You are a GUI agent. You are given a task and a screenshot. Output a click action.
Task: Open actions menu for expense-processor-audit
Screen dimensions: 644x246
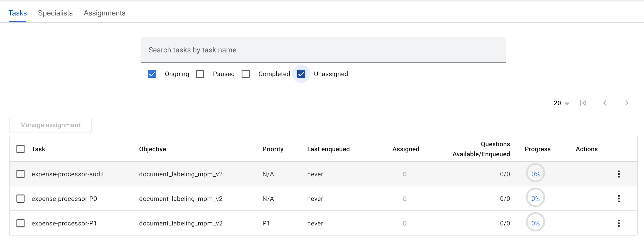tap(618, 174)
